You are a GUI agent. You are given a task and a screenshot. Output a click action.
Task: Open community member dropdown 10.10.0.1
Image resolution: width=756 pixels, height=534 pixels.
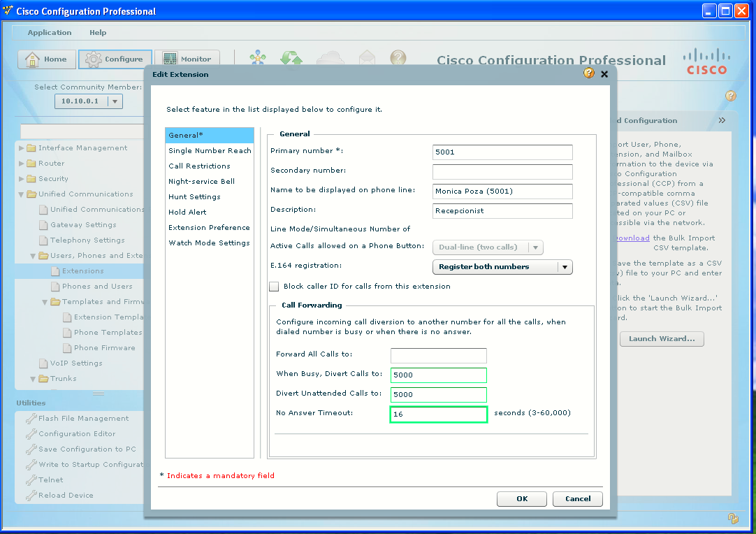pyautogui.click(x=89, y=101)
